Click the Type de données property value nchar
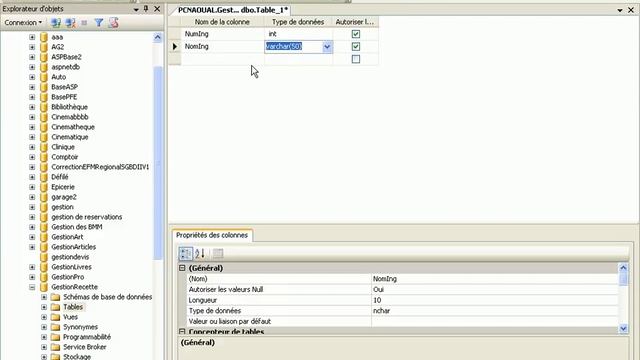 [495, 311]
